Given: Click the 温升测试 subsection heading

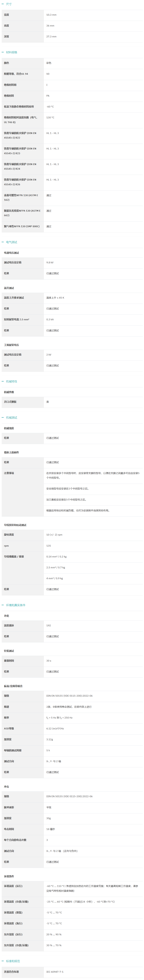Looking at the screenshot, I should [9, 288].
